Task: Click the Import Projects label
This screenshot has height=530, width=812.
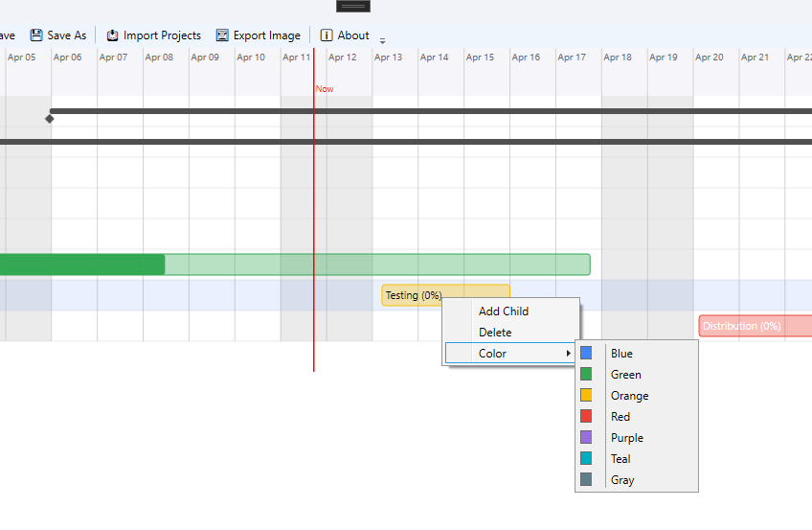Action: coord(162,35)
